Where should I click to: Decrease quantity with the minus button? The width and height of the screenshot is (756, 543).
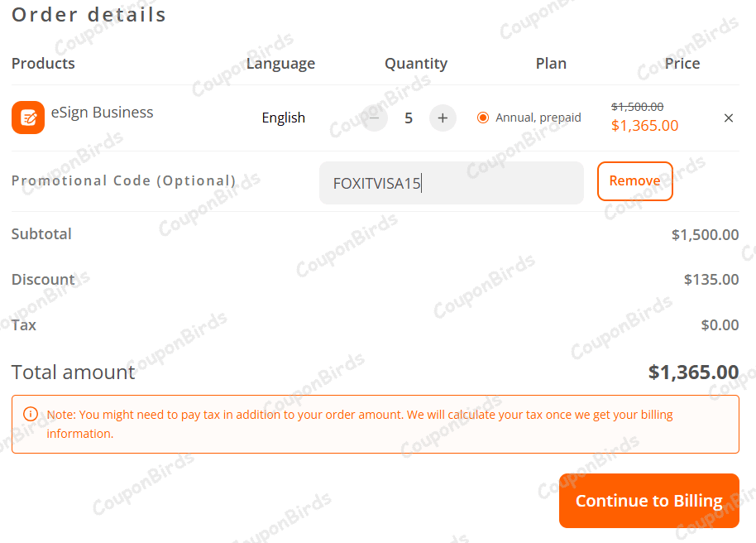[374, 118]
